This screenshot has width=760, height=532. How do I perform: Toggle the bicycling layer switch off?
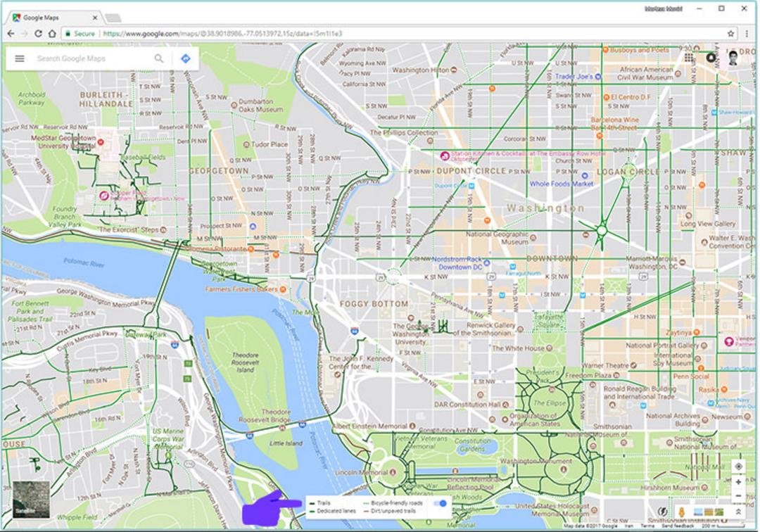coord(440,503)
